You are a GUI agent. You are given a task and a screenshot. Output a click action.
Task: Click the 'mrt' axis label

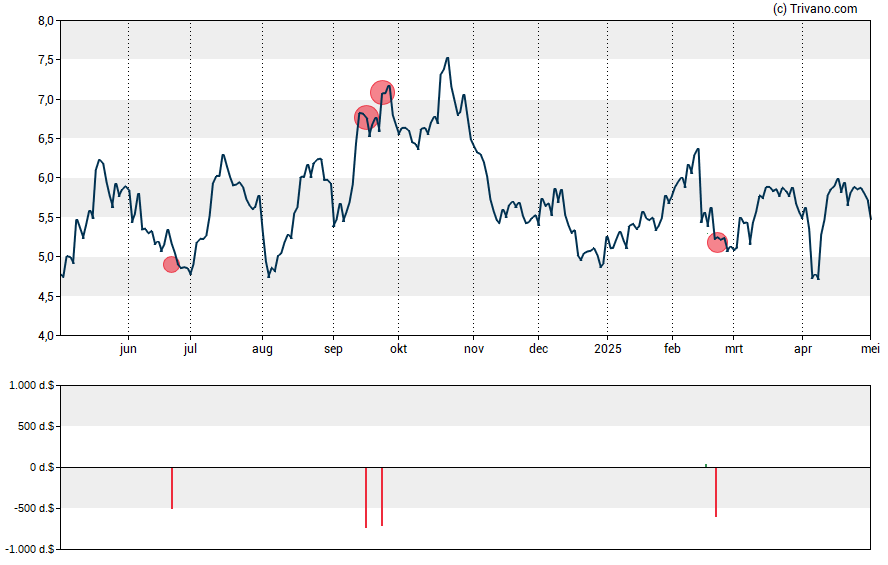point(734,349)
